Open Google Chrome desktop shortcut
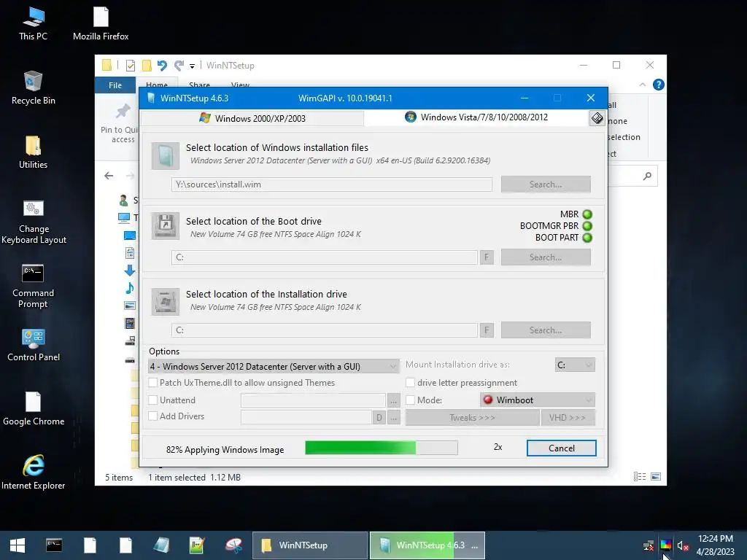The width and height of the screenshot is (747, 560). (x=34, y=409)
